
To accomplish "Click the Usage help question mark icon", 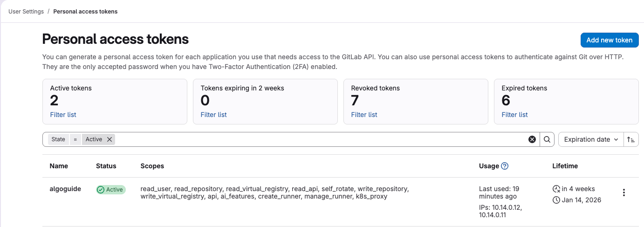I will pyautogui.click(x=505, y=166).
